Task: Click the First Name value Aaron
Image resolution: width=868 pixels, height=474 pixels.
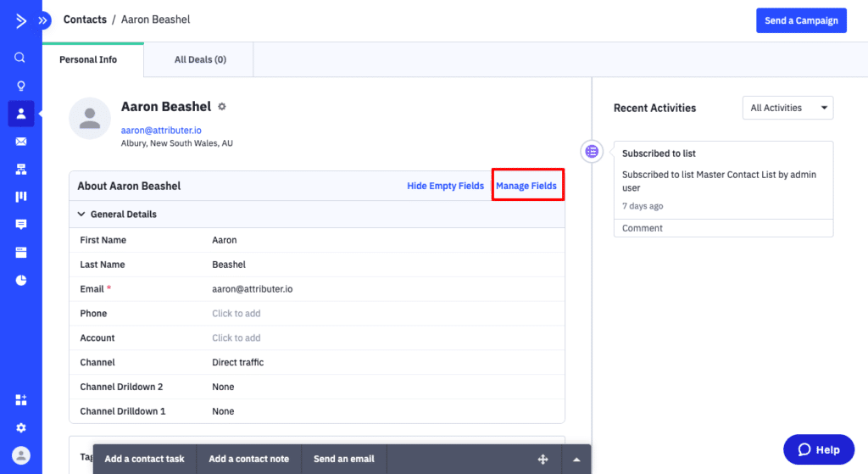Action: point(224,240)
